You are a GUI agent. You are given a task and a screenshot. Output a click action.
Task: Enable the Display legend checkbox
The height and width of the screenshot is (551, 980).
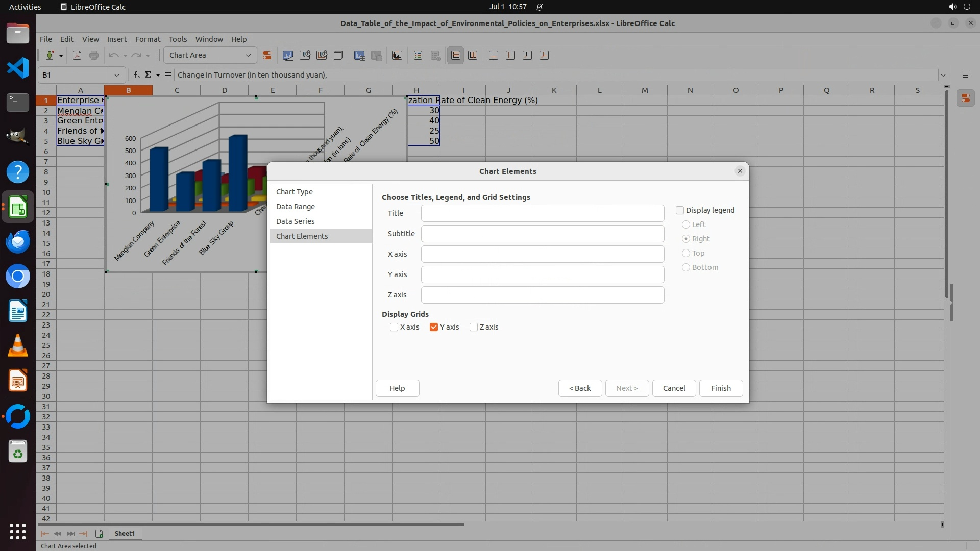(x=680, y=210)
